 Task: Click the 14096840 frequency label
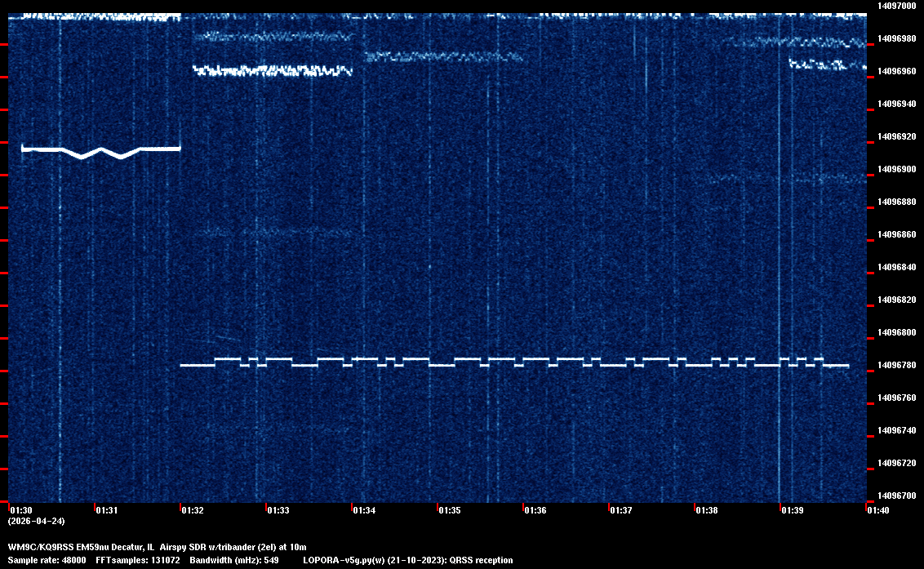click(x=897, y=267)
